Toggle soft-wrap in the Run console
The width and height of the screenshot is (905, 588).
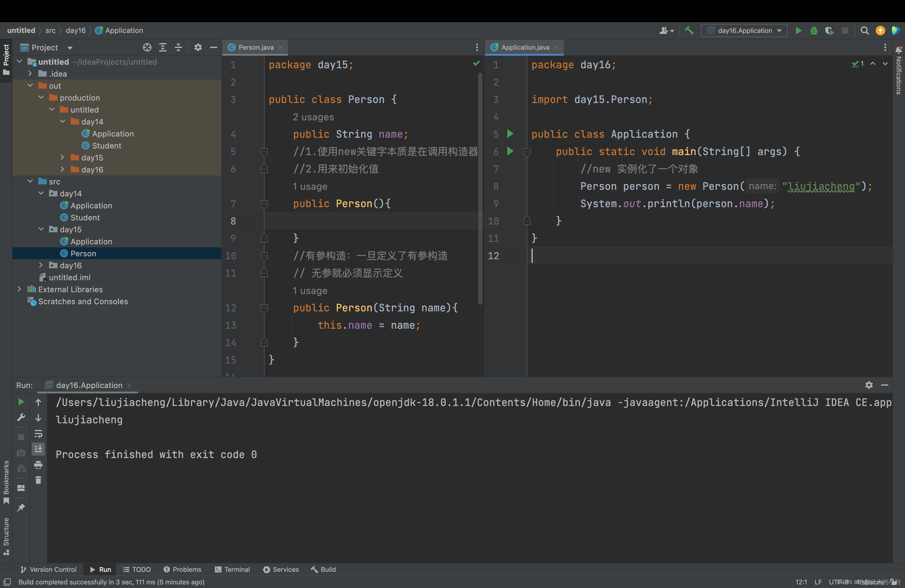(38, 433)
